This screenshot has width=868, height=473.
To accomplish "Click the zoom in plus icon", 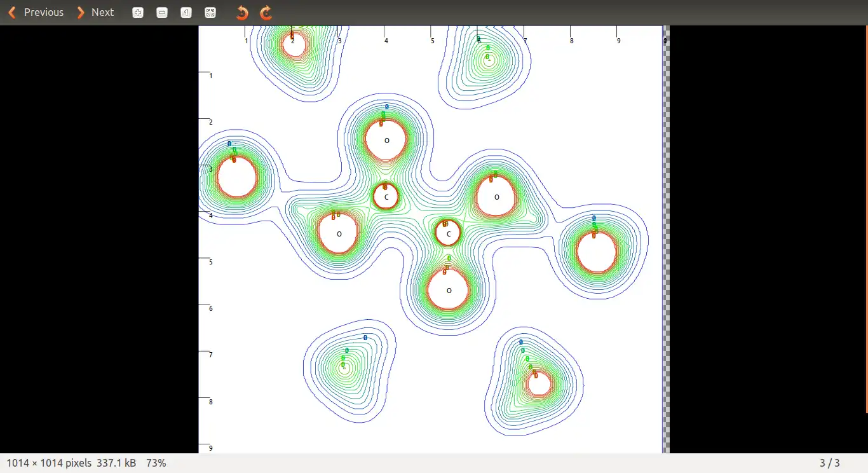I will tap(138, 13).
